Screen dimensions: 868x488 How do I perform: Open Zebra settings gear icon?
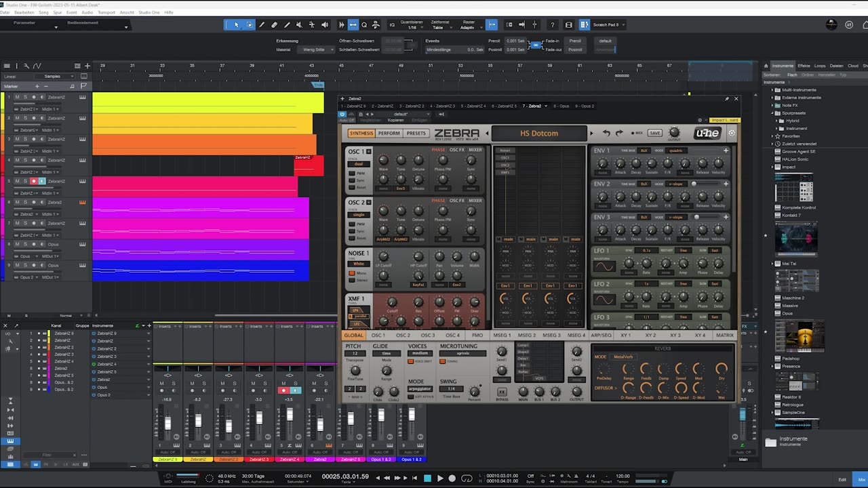coord(732,133)
